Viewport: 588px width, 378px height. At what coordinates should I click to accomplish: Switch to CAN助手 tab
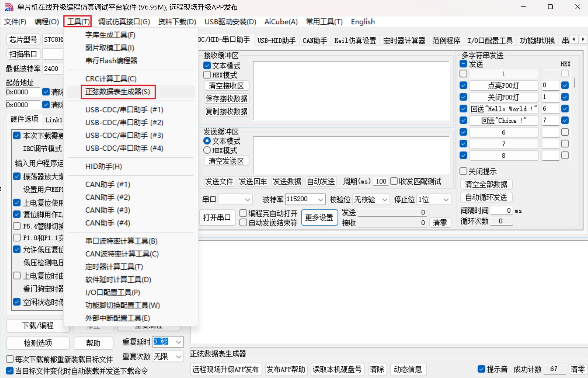(315, 41)
